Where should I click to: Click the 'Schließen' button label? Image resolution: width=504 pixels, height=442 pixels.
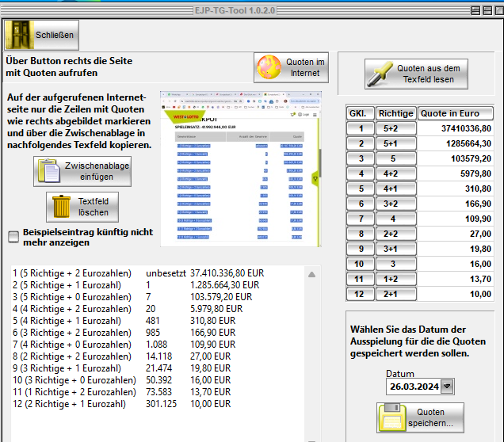pyautogui.click(x=55, y=35)
